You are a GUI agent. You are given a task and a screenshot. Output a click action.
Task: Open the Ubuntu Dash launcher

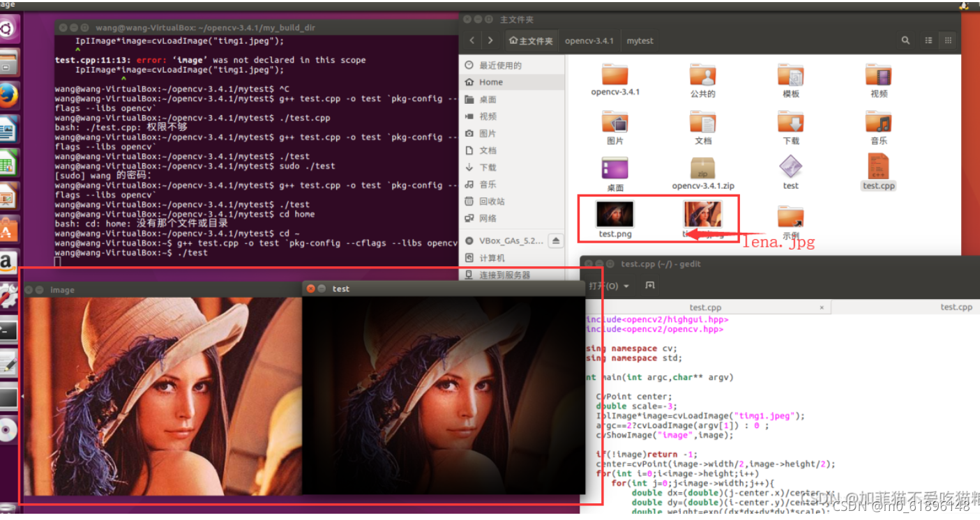click(8, 29)
